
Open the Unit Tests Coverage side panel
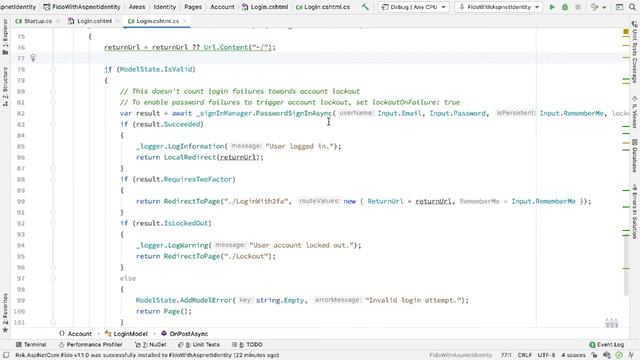click(635, 52)
